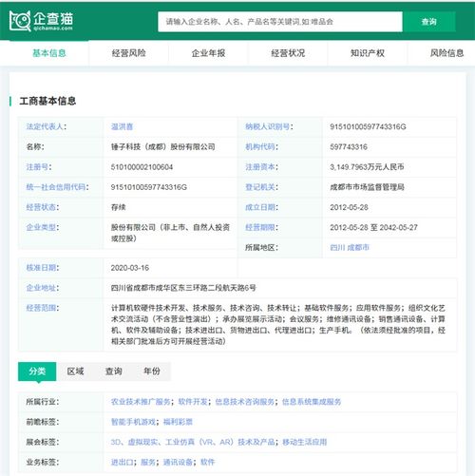Select the 分类 tab

(x=37, y=371)
